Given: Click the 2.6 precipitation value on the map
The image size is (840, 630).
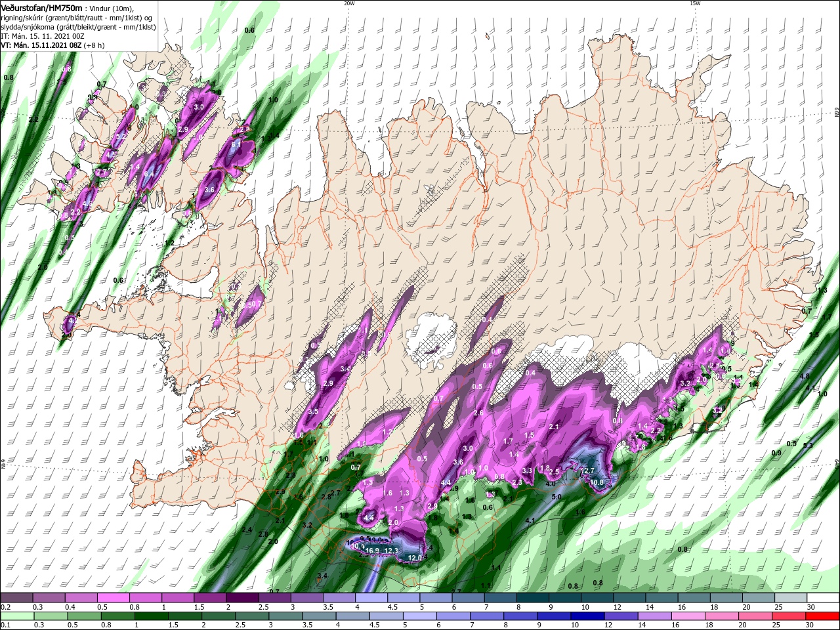Looking at the screenshot, I should pyautogui.click(x=478, y=413).
